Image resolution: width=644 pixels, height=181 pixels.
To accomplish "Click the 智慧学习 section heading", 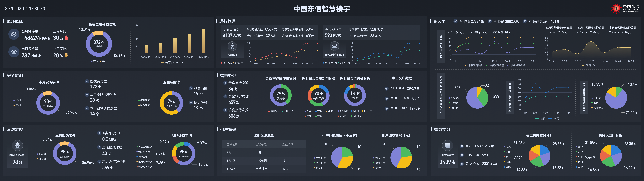I will [442, 129].
